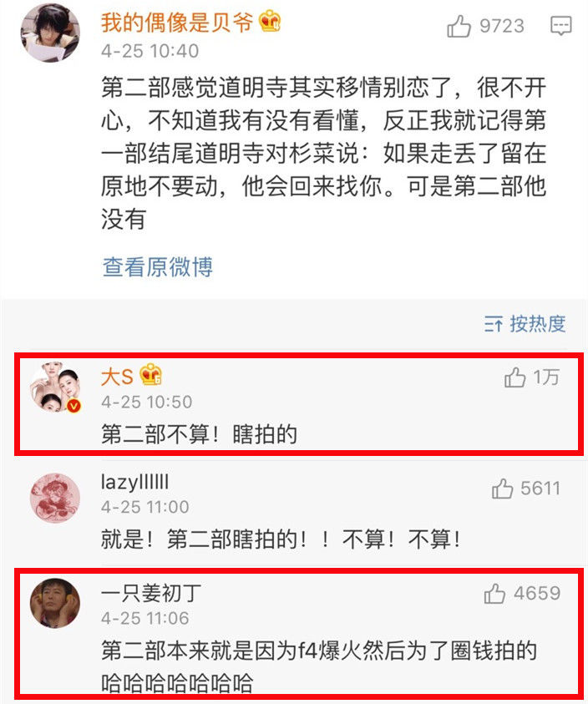Tap the sort icon beside 按热度

tap(493, 324)
